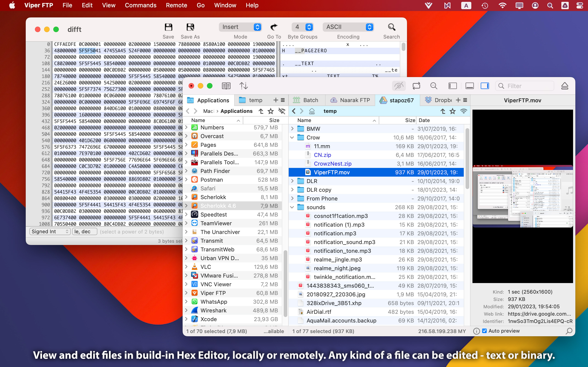588x367 pixels.
Task: Uncheck the Auto preview checkbox
Action: [x=484, y=331]
